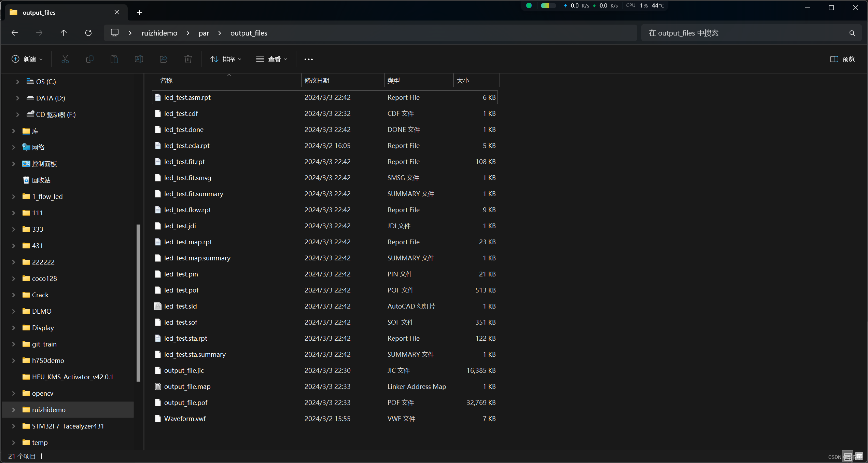Expand the DATA (D:) drive tree node
The width and height of the screenshot is (868, 463).
[18, 98]
